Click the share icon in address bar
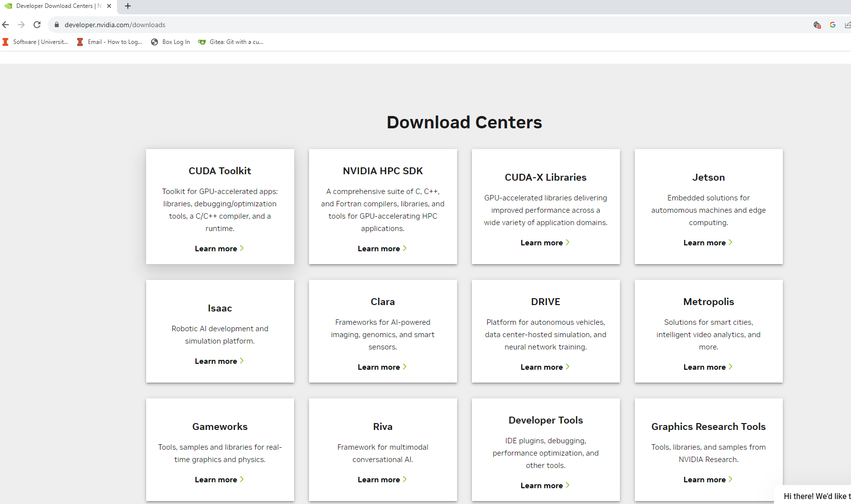 tap(848, 25)
